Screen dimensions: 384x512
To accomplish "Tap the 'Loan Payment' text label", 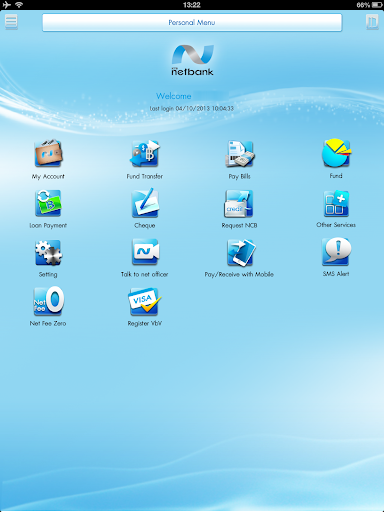I will tap(48, 225).
